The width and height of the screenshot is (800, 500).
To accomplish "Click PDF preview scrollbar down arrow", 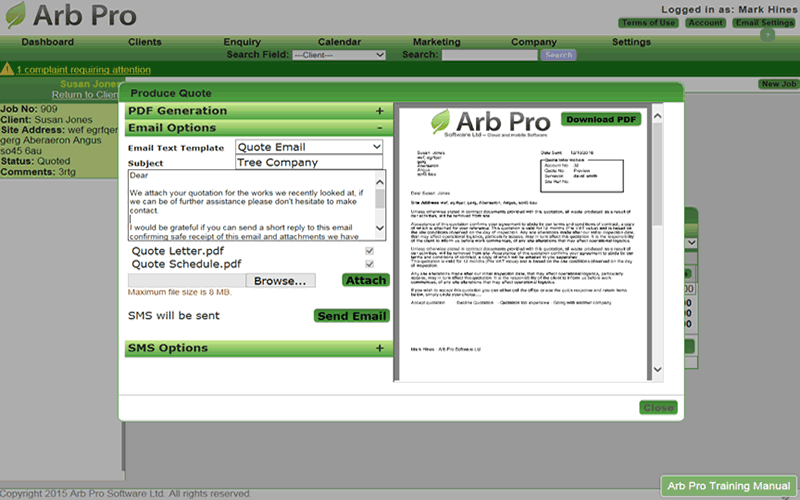I will (x=658, y=369).
